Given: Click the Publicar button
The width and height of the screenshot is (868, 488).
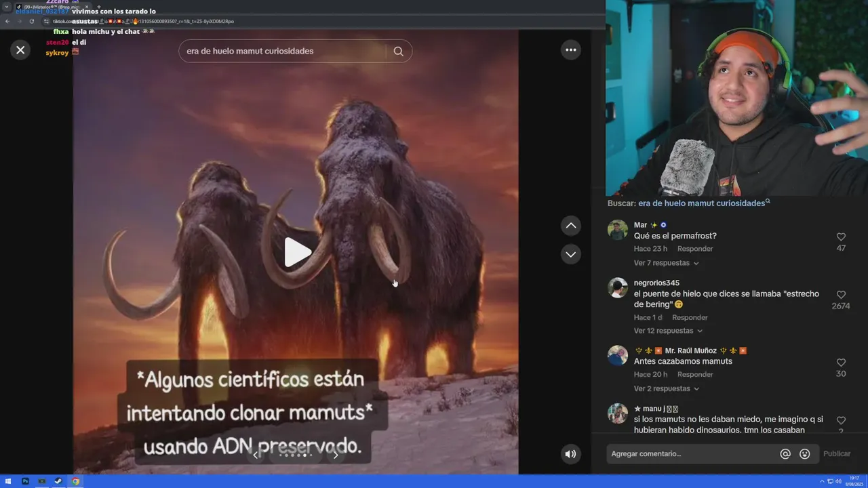Looking at the screenshot, I should 837,454.
